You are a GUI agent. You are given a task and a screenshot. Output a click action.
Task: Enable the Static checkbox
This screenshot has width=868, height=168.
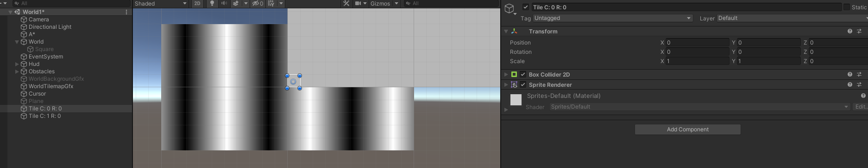point(847,7)
